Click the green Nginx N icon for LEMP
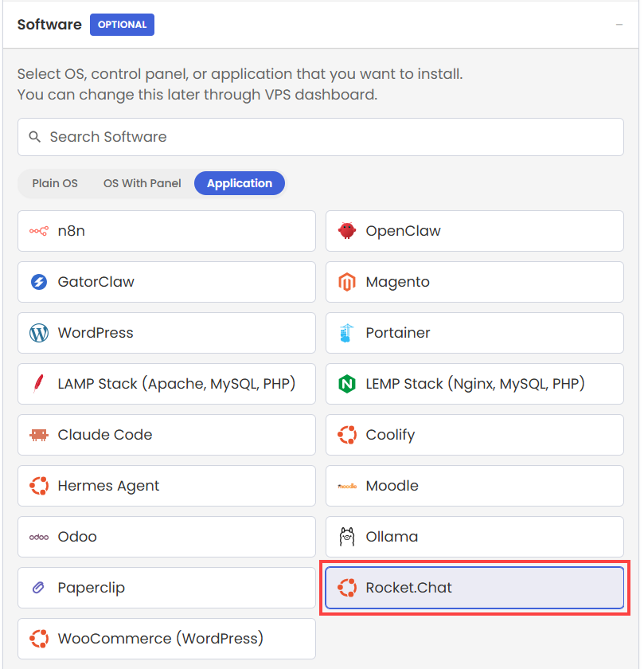The image size is (644, 669). [347, 384]
